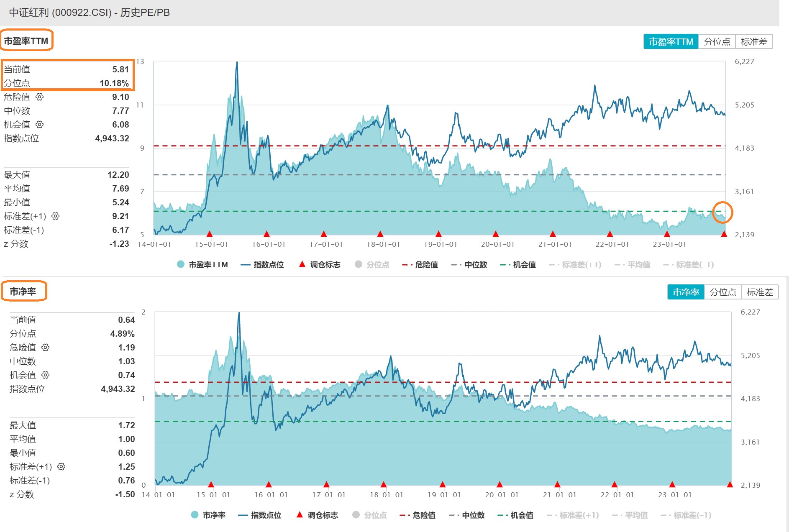Click the PB percentile value 4.89%
This screenshot has width=789, height=532.
[123, 334]
